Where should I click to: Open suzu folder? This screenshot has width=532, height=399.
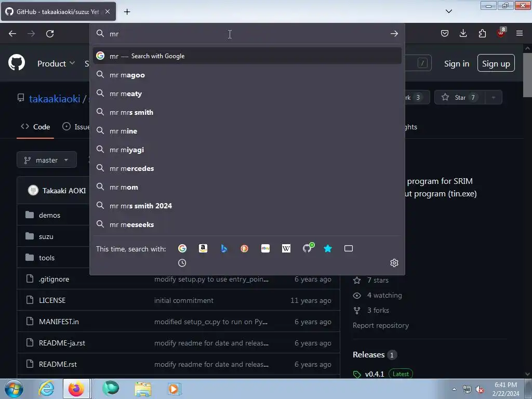point(46,236)
